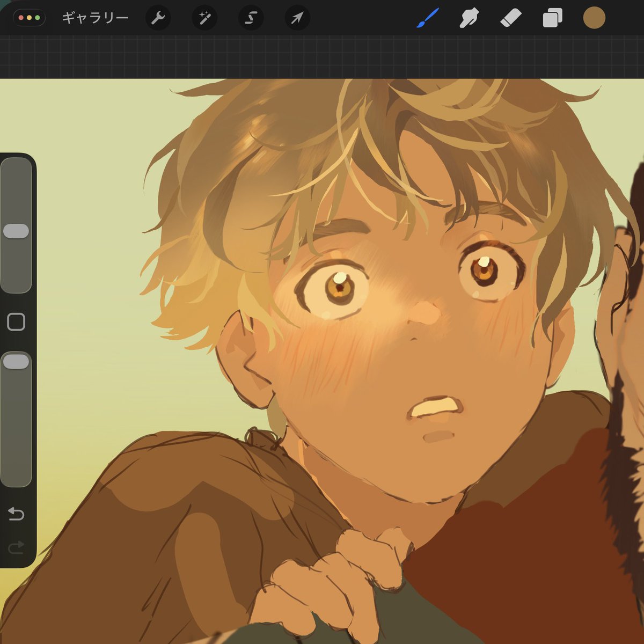Click the brush size slider handle
This screenshot has width=644, height=644.
pos(16,231)
